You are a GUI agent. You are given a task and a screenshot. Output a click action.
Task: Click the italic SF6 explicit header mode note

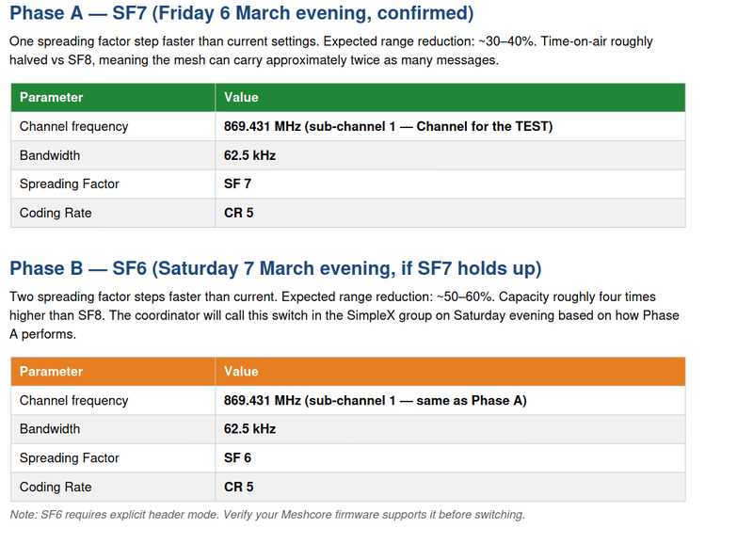pos(267,515)
